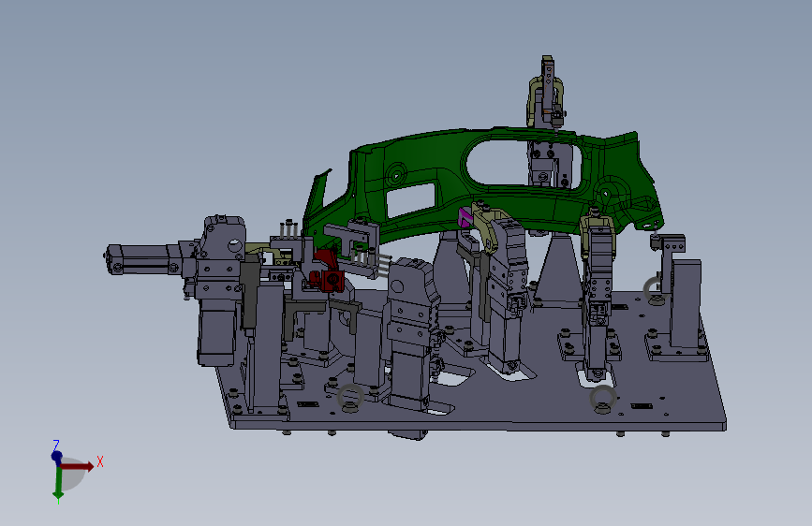This screenshot has width=812, height=526.
Task: Select the lifting eye ring at front-right of base plate
Action: pyautogui.click(x=603, y=400)
